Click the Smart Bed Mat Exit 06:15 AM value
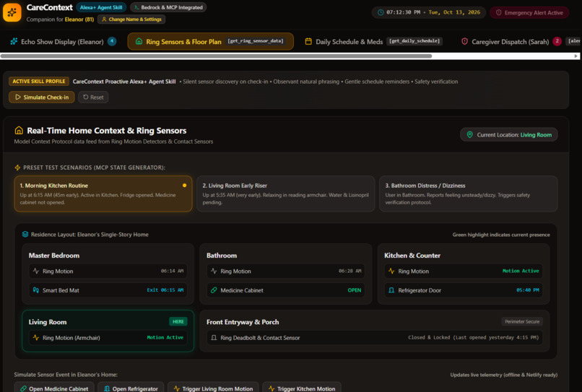The height and width of the screenshot is (392, 582). (x=165, y=290)
